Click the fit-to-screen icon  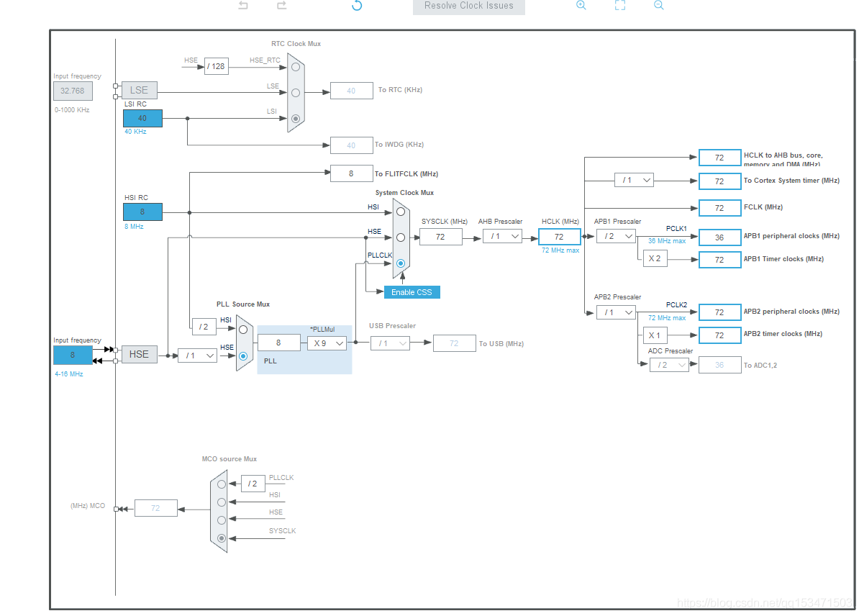coord(620,6)
